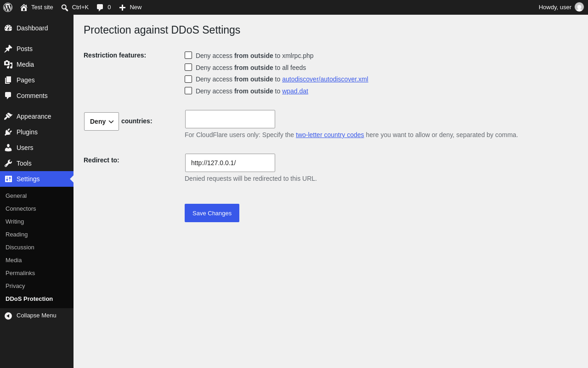
Task: Click the Dashboard gauge icon
Action: [8, 28]
